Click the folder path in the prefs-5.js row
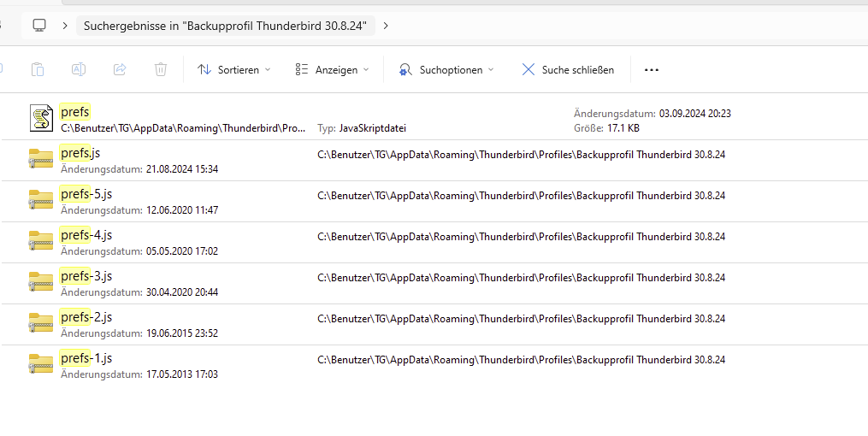This screenshot has width=868, height=436. point(521,195)
